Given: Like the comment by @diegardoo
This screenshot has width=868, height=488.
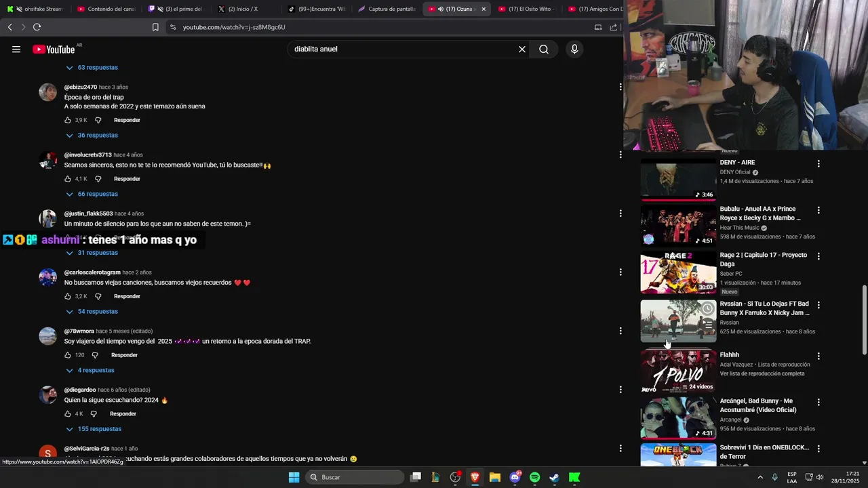Looking at the screenshot, I should (68, 413).
